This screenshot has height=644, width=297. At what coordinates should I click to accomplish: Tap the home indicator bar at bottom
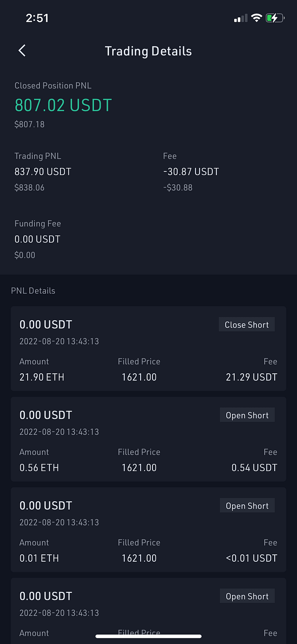148,636
